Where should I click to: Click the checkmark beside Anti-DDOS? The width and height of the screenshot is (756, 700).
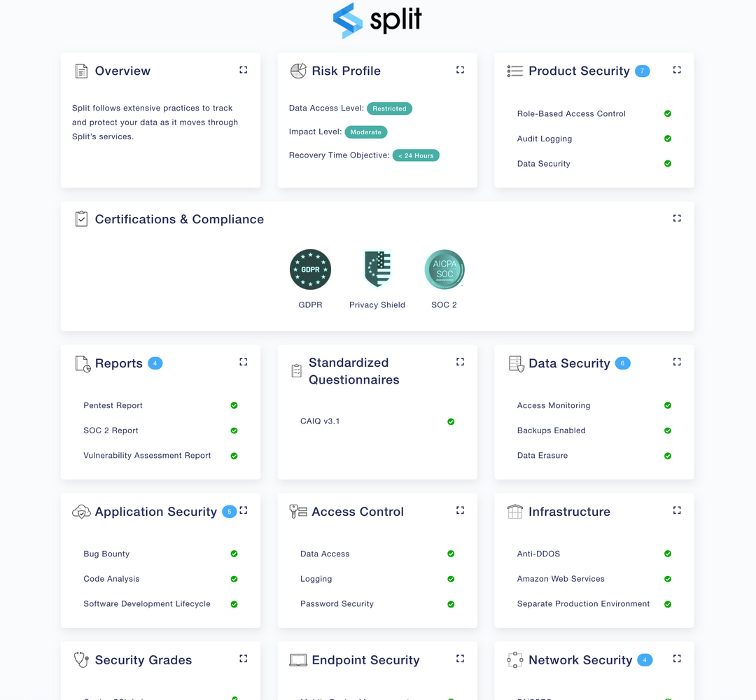coord(667,554)
